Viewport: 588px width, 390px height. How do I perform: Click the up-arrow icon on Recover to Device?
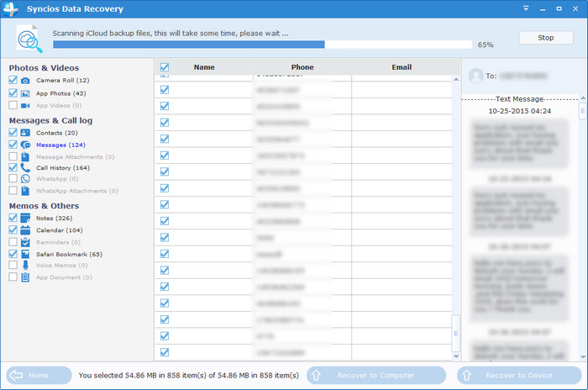tap(466, 376)
